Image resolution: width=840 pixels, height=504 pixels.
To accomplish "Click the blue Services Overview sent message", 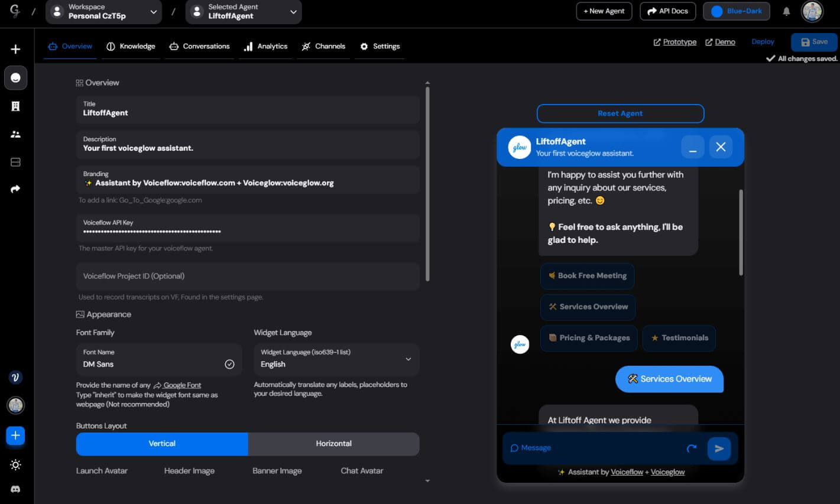I will pos(669,379).
